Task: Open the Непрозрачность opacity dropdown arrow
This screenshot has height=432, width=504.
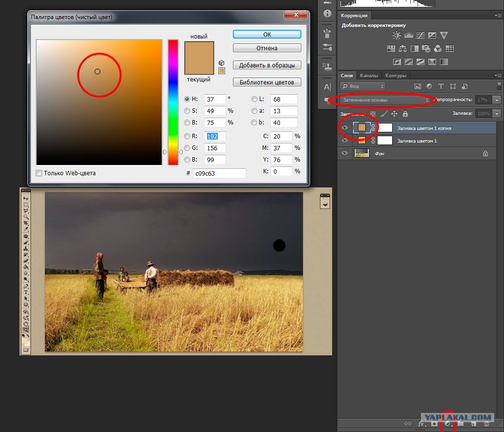Action: tap(497, 100)
